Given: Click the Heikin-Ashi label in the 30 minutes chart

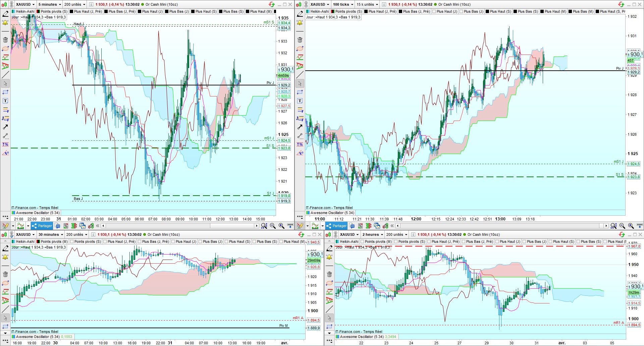Looking at the screenshot, I should (25, 241).
